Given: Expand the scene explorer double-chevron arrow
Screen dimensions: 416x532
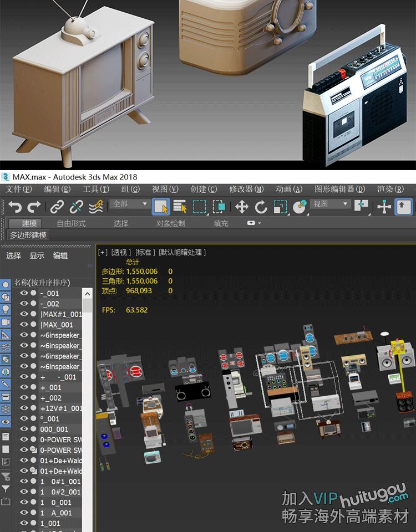Looking at the screenshot, I should [x=90, y=266].
